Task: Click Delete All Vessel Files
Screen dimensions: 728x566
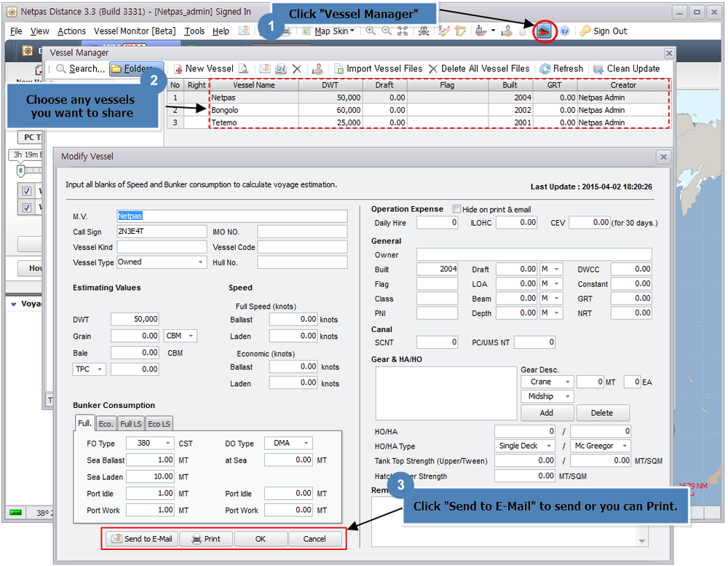Action: point(479,68)
